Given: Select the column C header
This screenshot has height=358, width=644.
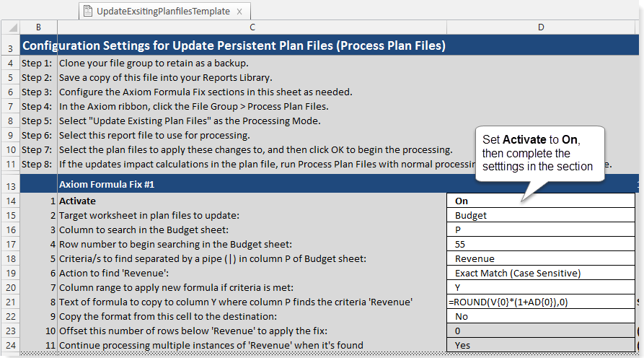Looking at the screenshot, I should click(x=252, y=27).
